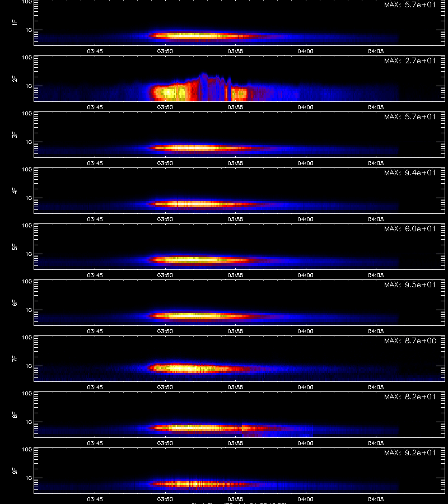This screenshot has height=504, width=448.
Task: Click the 04:00 tick label under 9F panel
Action: (305, 499)
